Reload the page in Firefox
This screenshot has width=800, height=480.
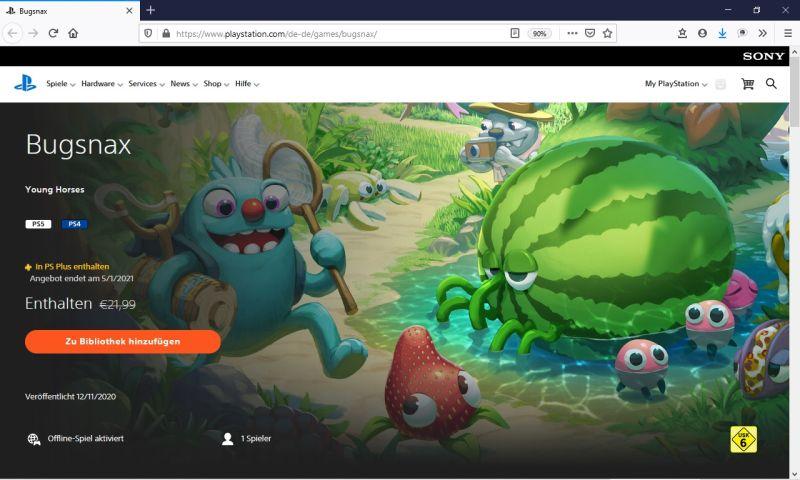click(53, 33)
